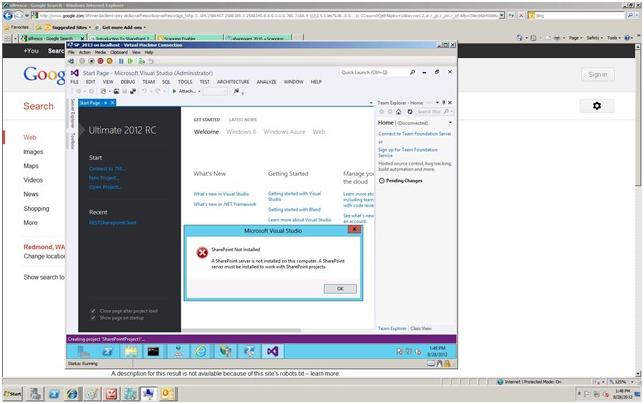The image size is (644, 404).
Task: Click 'New Project...' link on Start Page
Action: 104,178
